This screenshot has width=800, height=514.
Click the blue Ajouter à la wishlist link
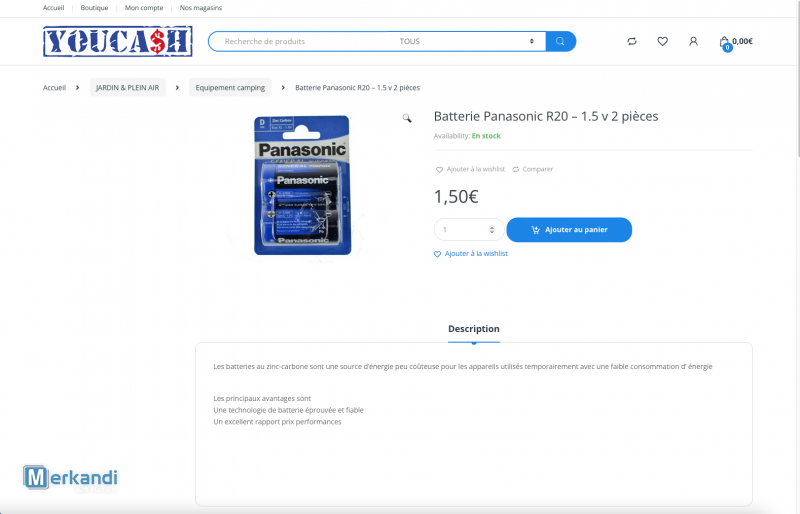(470, 254)
